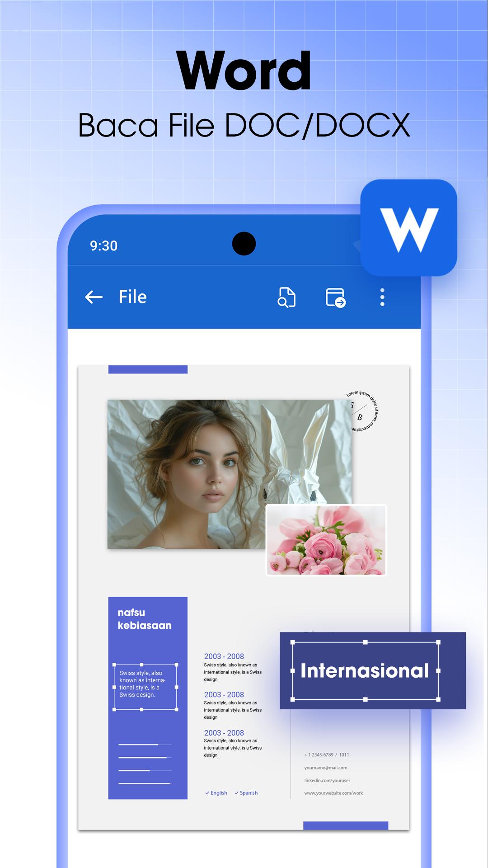Image resolution: width=488 pixels, height=868 pixels.
Task: Tap the File title in the toolbar
Action: (x=132, y=297)
